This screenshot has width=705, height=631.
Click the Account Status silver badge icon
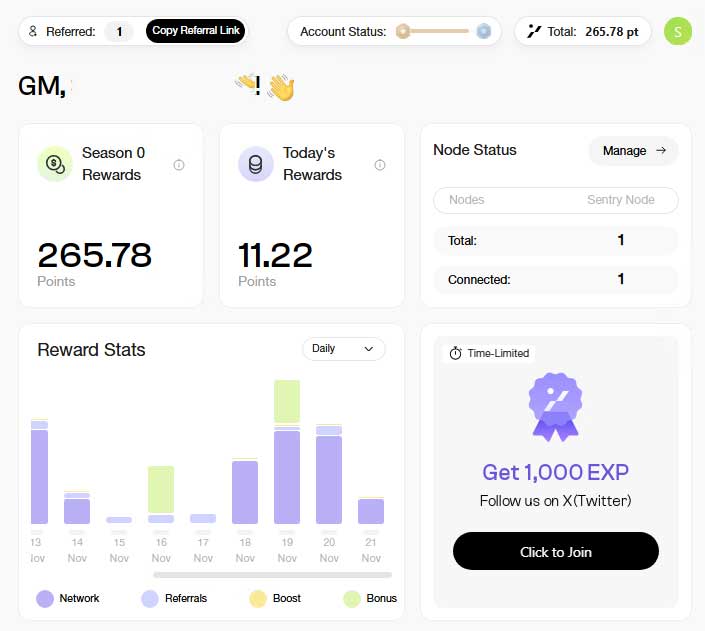[483, 31]
